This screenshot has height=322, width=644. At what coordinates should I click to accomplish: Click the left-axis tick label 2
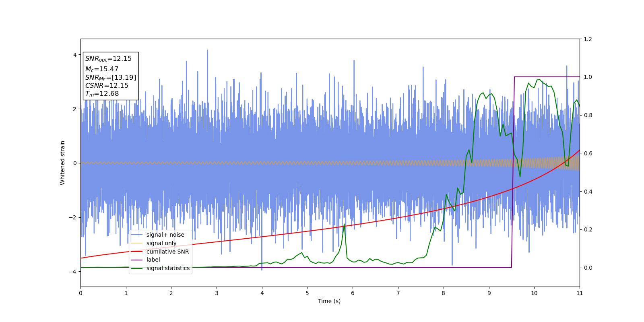pyautogui.click(x=75, y=109)
